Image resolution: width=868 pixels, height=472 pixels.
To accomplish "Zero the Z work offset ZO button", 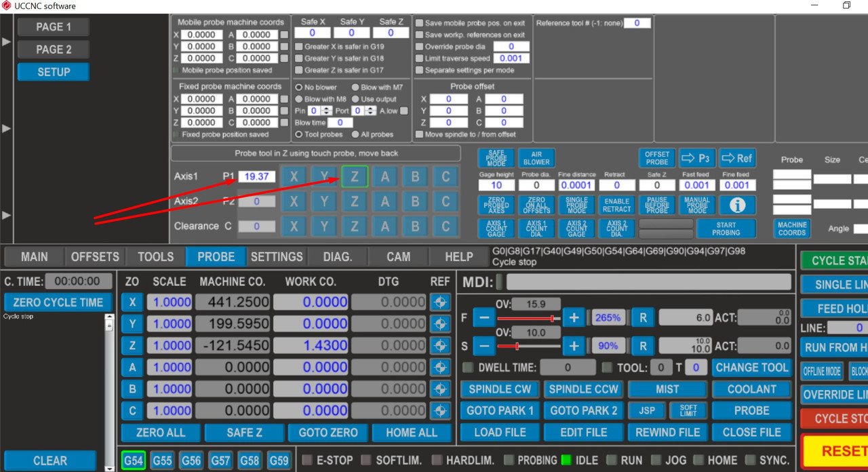I will [132, 346].
